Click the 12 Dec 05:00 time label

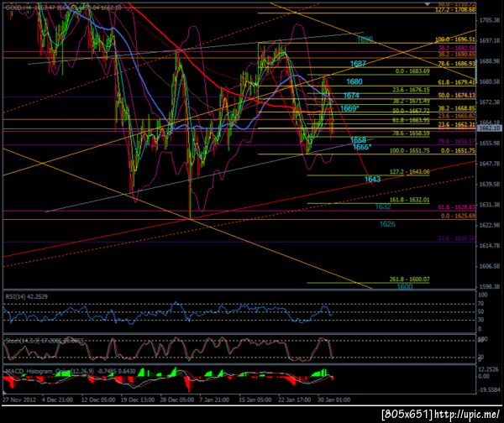(98, 399)
